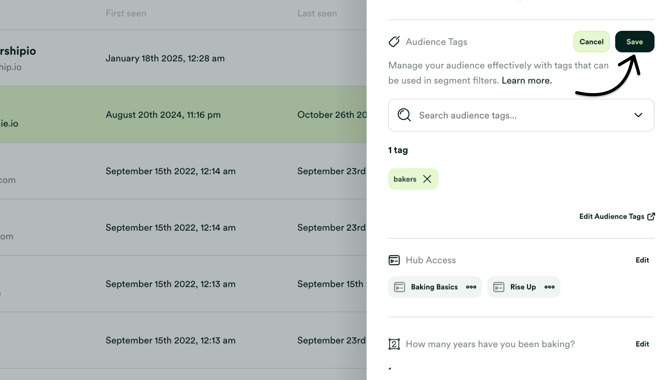Sort by First seen column header
Screen dimensions: 670x380
[126, 13]
